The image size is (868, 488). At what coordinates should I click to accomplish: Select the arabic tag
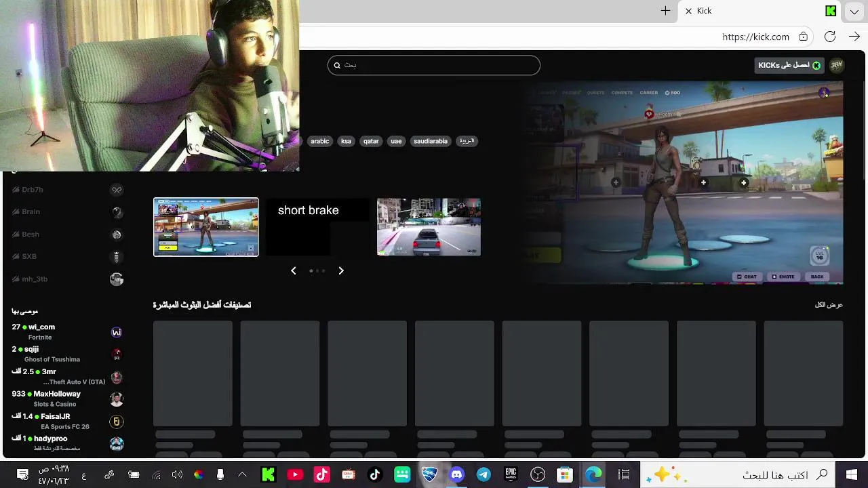(x=319, y=141)
